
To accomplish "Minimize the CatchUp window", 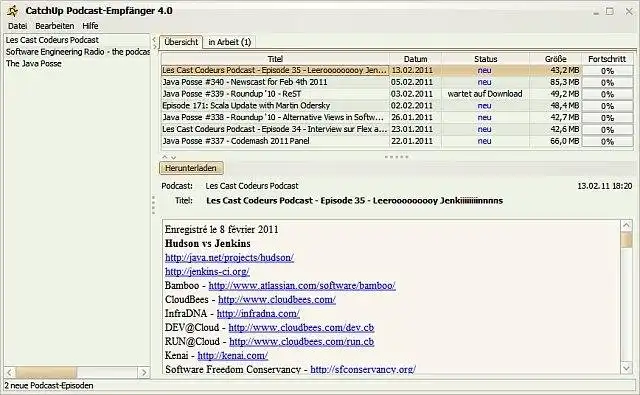I will pyautogui.click(x=596, y=12).
